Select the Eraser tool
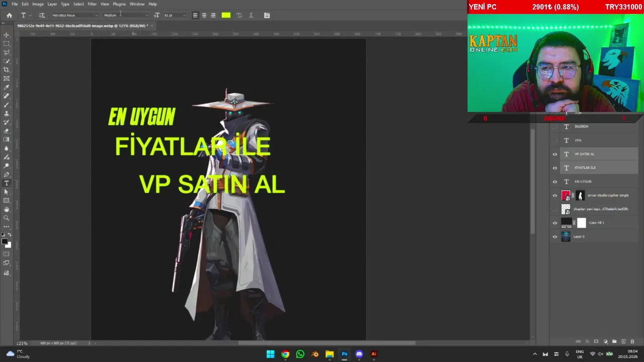This screenshot has height=362, width=644. (7, 131)
